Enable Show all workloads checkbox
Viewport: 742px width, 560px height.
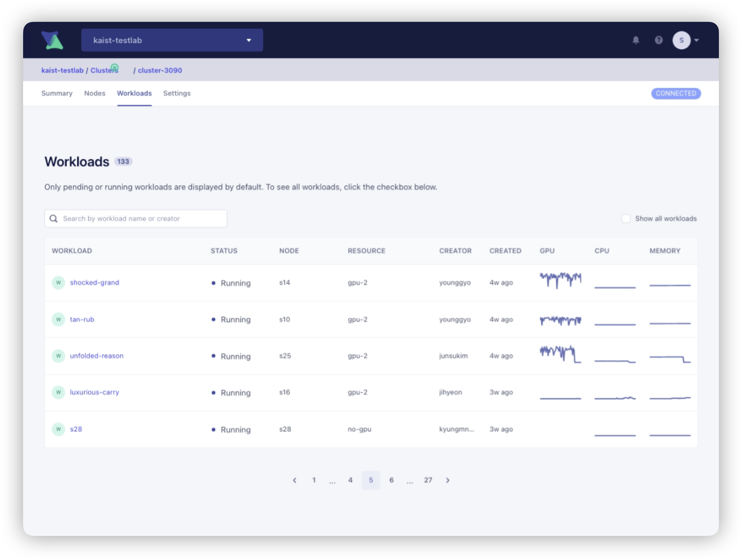626,219
